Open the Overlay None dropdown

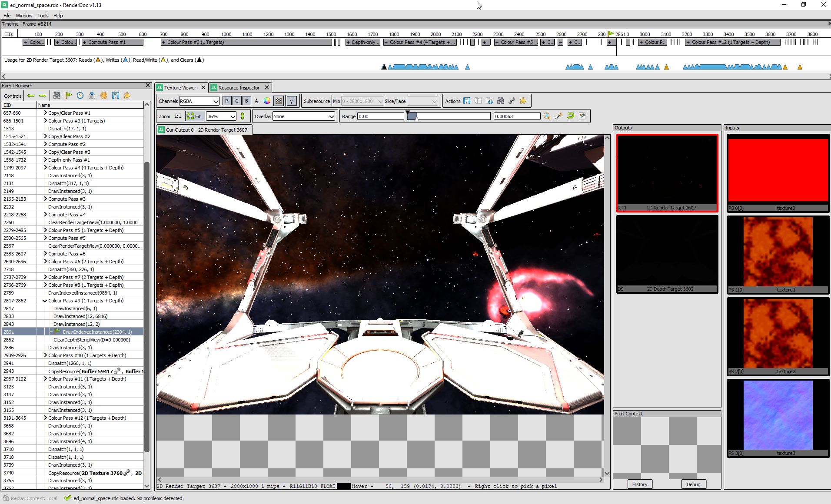[x=304, y=116]
